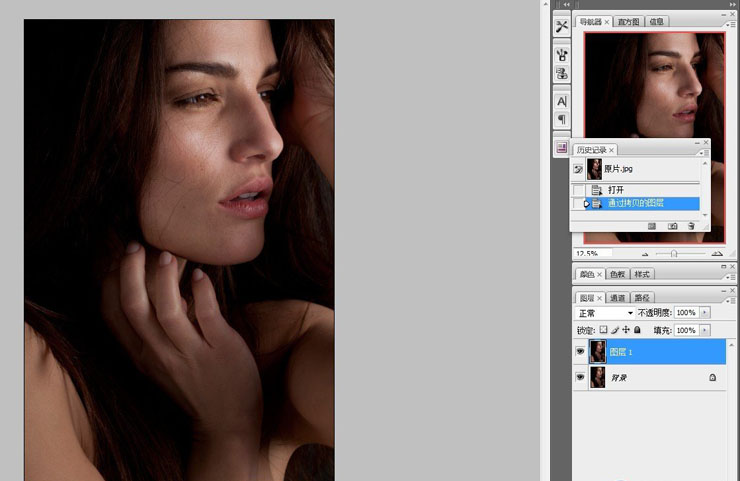Open the Clone Source panel icon
Viewport: 740px width, 481px height.
562,74
